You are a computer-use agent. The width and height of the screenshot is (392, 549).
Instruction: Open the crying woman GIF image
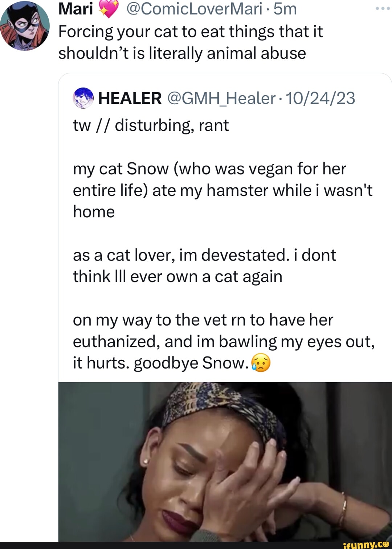[x=225, y=461]
